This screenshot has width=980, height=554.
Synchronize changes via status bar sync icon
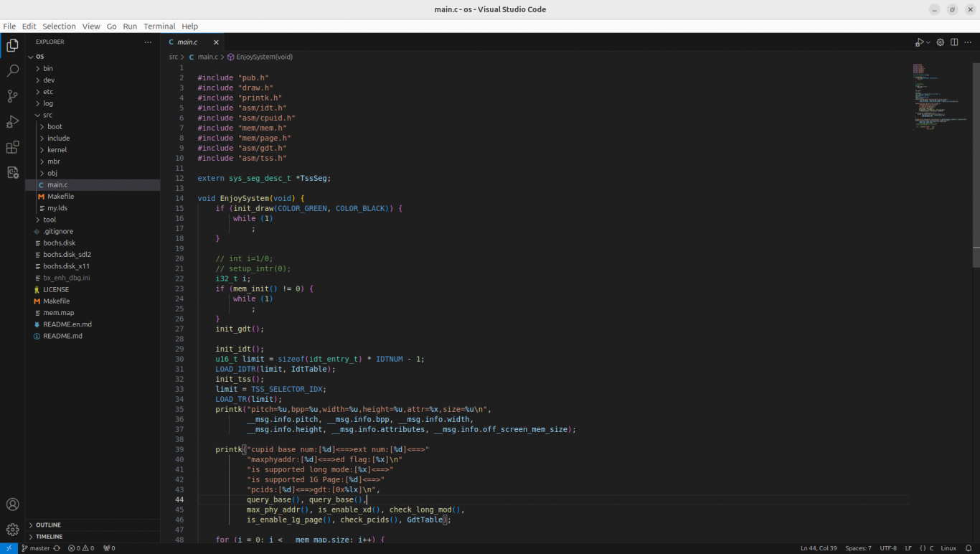pyautogui.click(x=57, y=548)
